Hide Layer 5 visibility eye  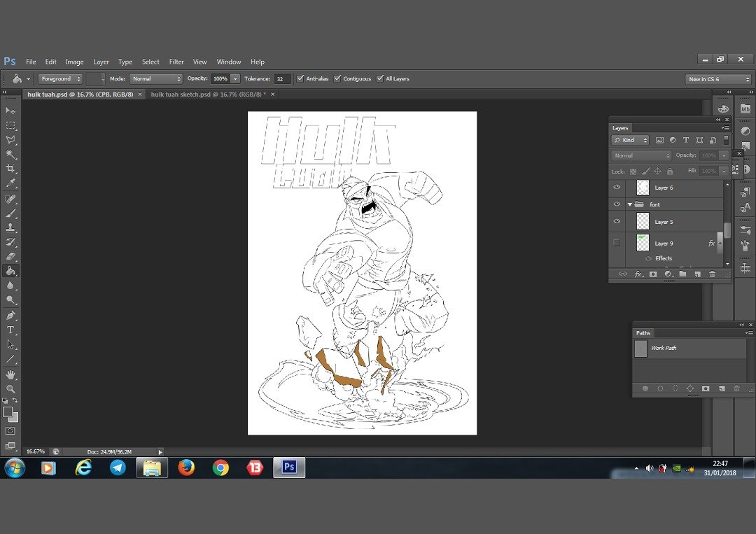coord(617,221)
